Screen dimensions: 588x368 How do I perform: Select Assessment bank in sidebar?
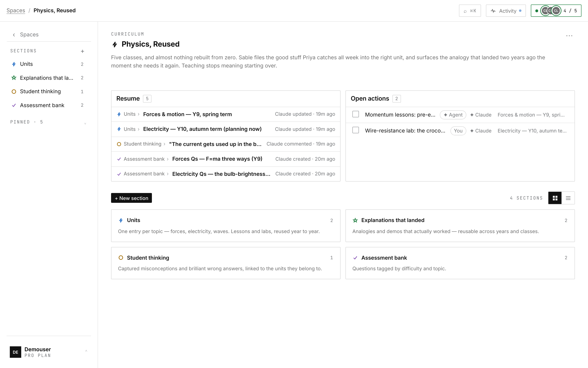[49, 105]
